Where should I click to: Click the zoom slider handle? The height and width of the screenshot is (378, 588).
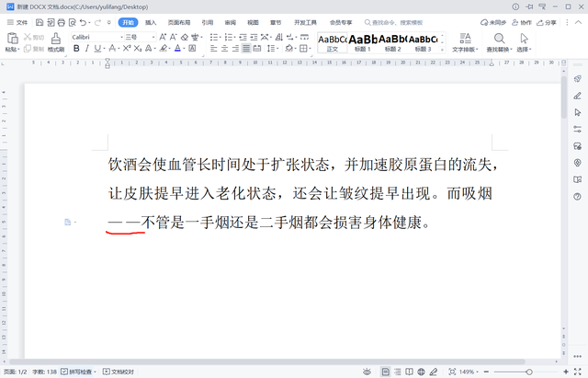[529, 372]
